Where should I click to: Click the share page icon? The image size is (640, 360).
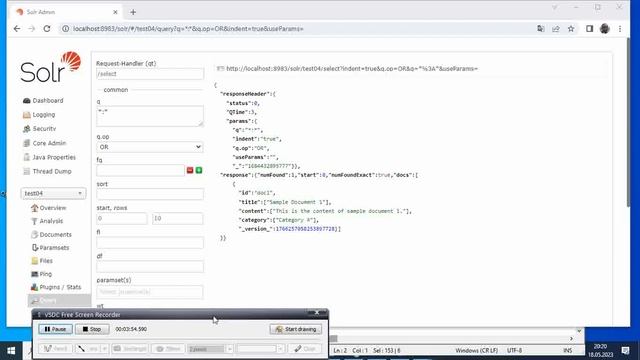tap(556, 29)
